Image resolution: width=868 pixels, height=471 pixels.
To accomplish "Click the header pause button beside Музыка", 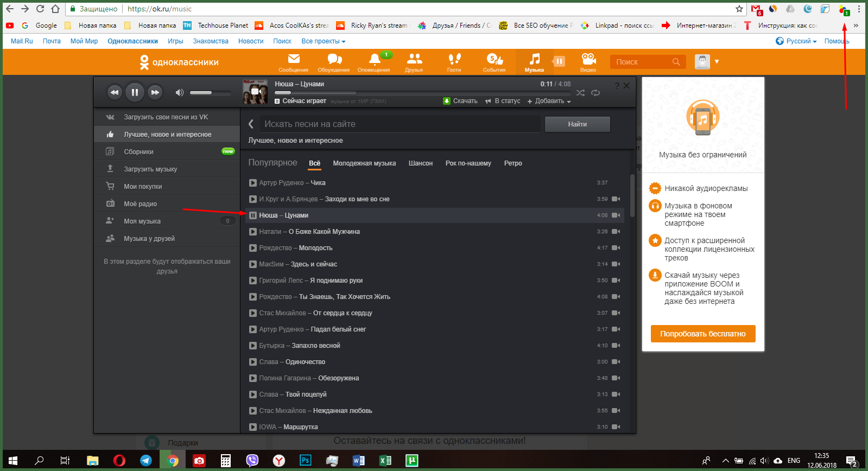I will (559, 61).
